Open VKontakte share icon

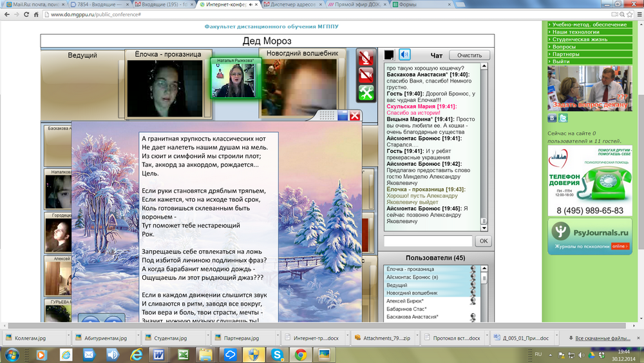click(x=552, y=118)
